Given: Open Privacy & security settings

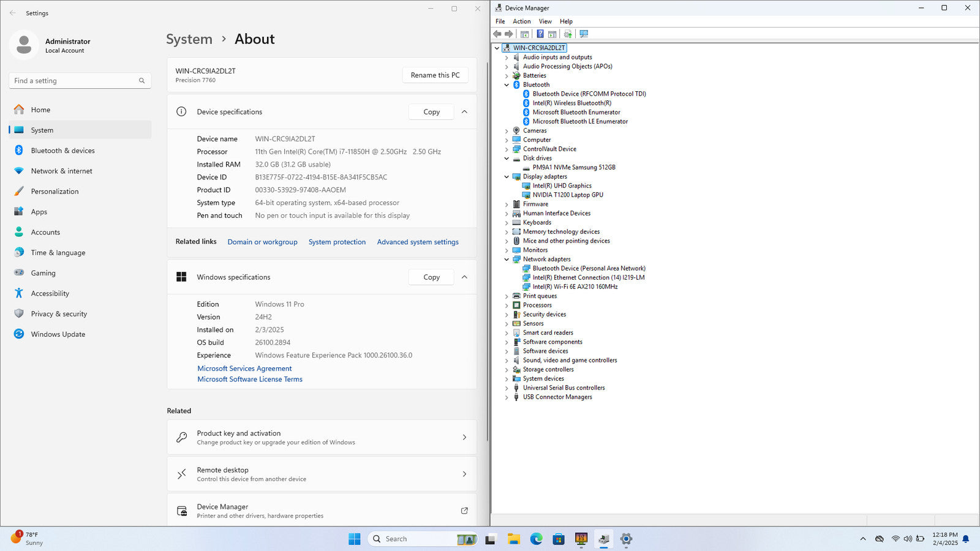Looking at the screenshot, I should [80, 313].
